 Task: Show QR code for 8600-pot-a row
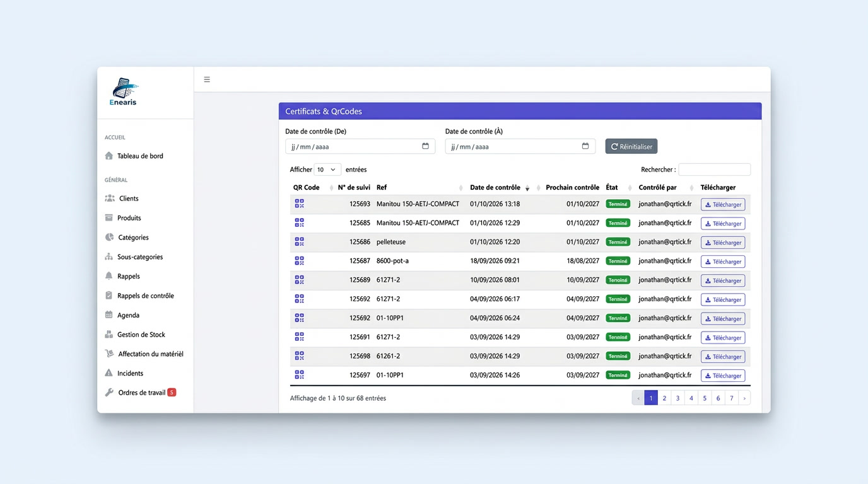299,260
